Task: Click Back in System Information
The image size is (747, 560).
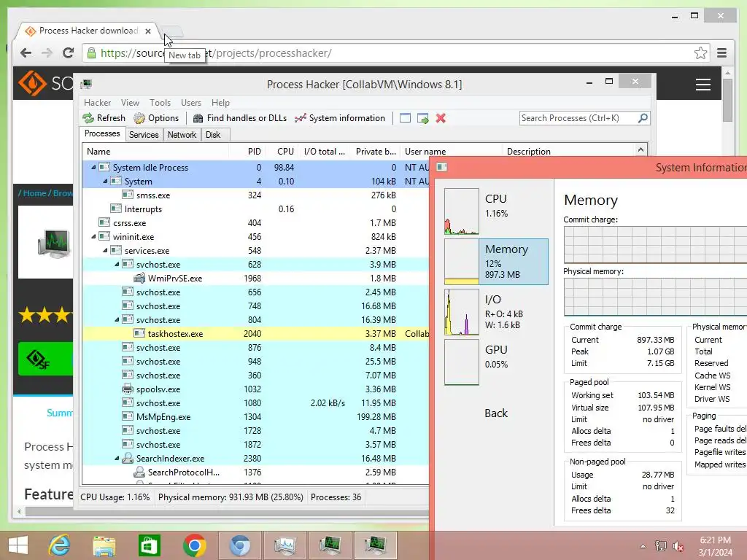Action: (496, 413)
